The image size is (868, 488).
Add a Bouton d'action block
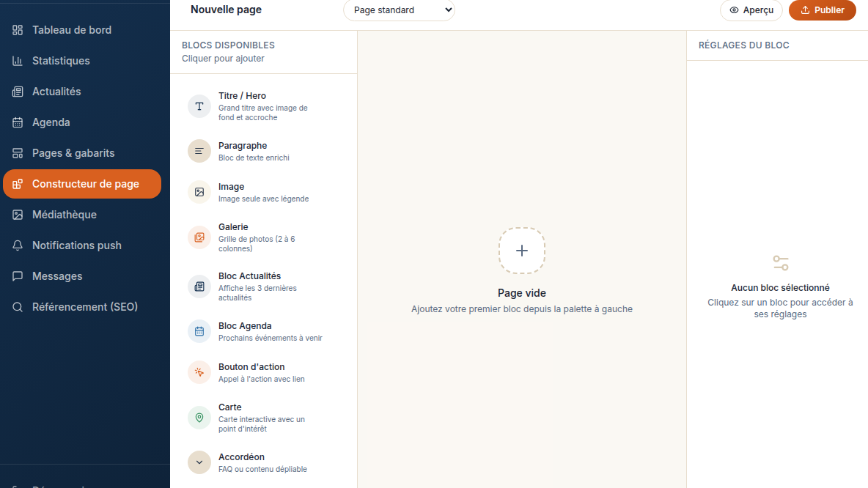point(263,372)
